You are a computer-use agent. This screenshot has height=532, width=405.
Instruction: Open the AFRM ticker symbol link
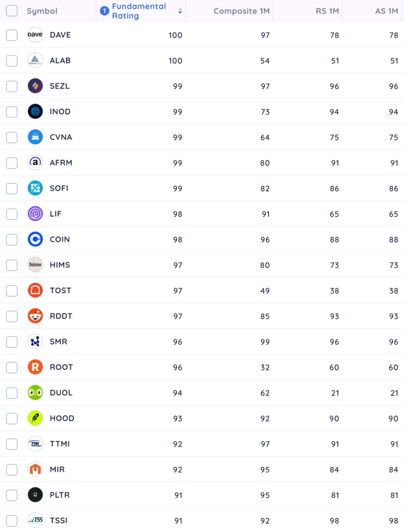point(61,163)
